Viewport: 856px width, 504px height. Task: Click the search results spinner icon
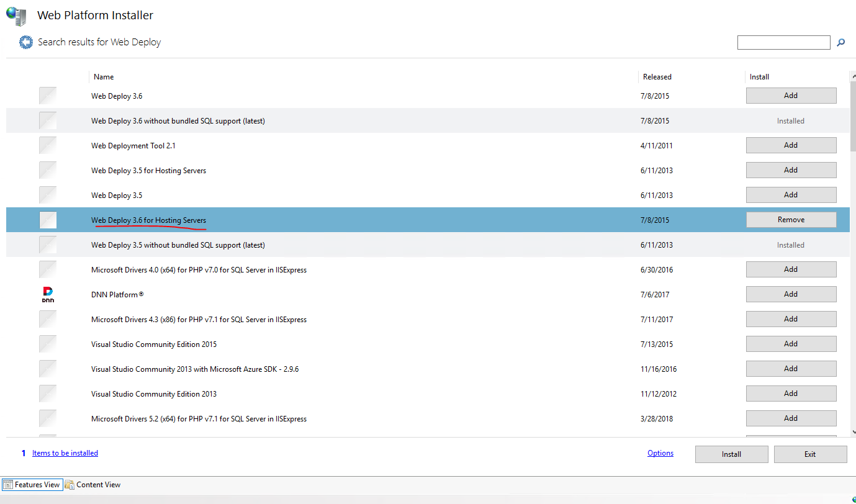coord(25,43)
